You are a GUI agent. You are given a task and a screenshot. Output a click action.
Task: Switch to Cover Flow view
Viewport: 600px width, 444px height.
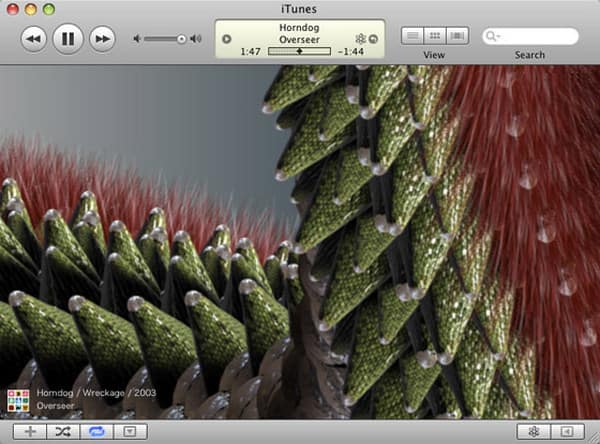pos(457,36)
